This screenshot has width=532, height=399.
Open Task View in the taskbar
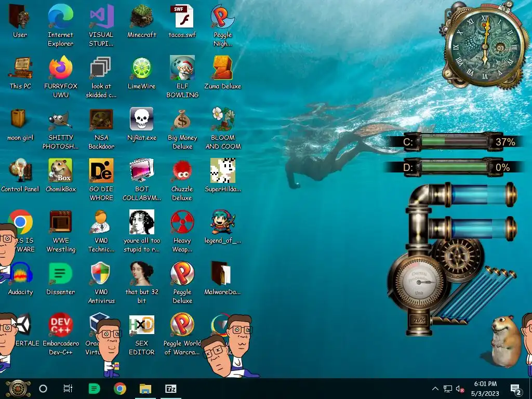(x=68, y=389)
